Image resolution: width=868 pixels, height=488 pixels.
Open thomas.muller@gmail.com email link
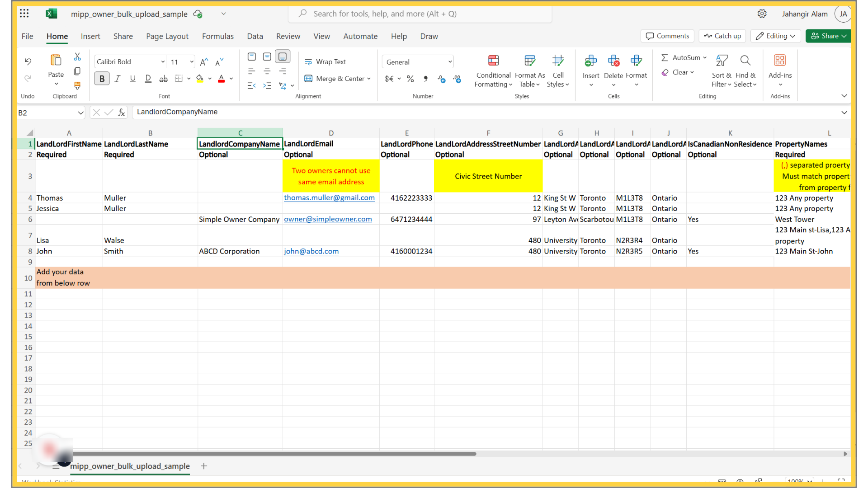(x=329, y=198)
